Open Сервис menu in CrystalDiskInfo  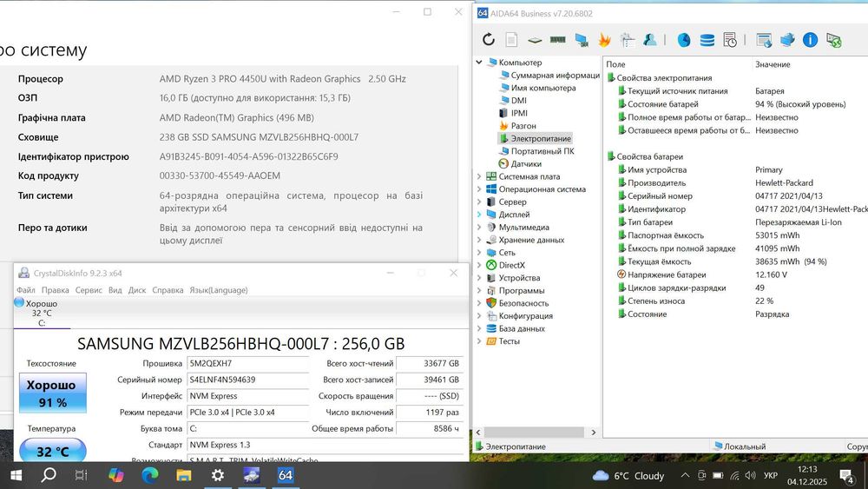tap(89, 290)
